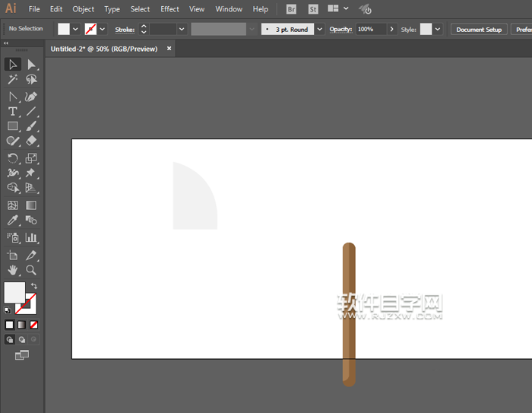The width and height of the screenshot is (532, 413).
Task: Expand the 3 pt. Round brush dropdown
Action: click(319, 29)
